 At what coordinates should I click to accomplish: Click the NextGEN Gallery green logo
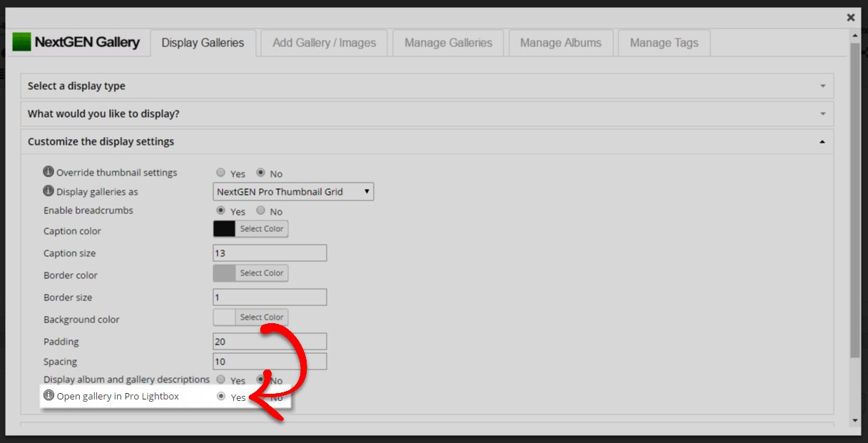[22, 42]
